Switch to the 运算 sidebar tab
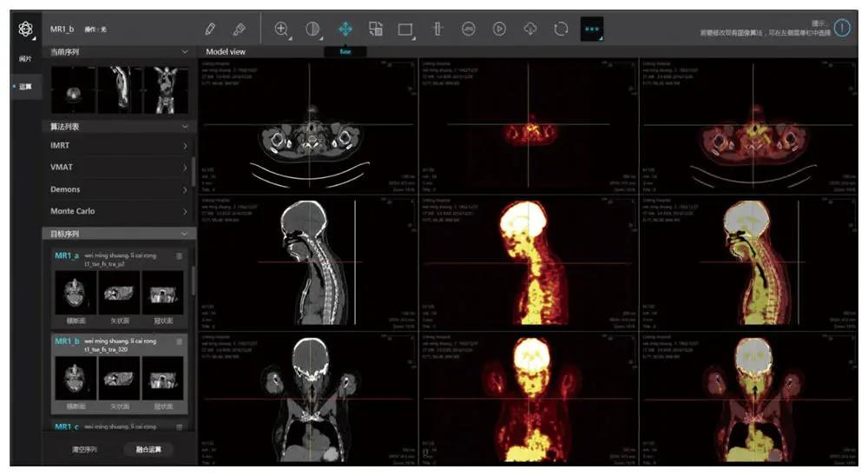This screenshot has height=476, width=868. point(25,87)
